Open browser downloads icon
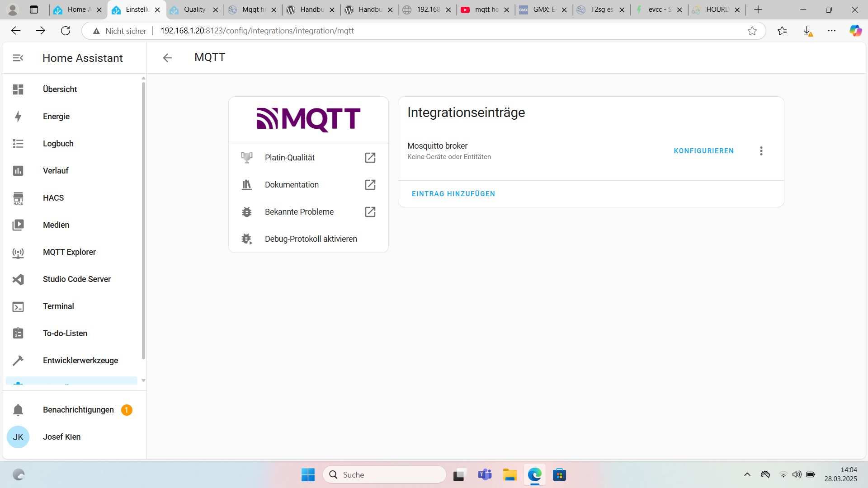 tap(807, 31)
